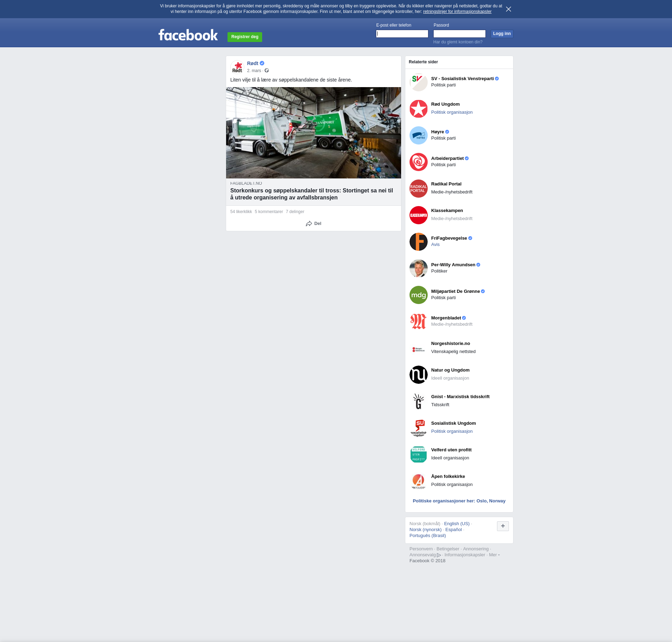Viewport: 672px width, 642px height.
Task: Click the Velferd uten profitt logo
Action: (419, 454)
